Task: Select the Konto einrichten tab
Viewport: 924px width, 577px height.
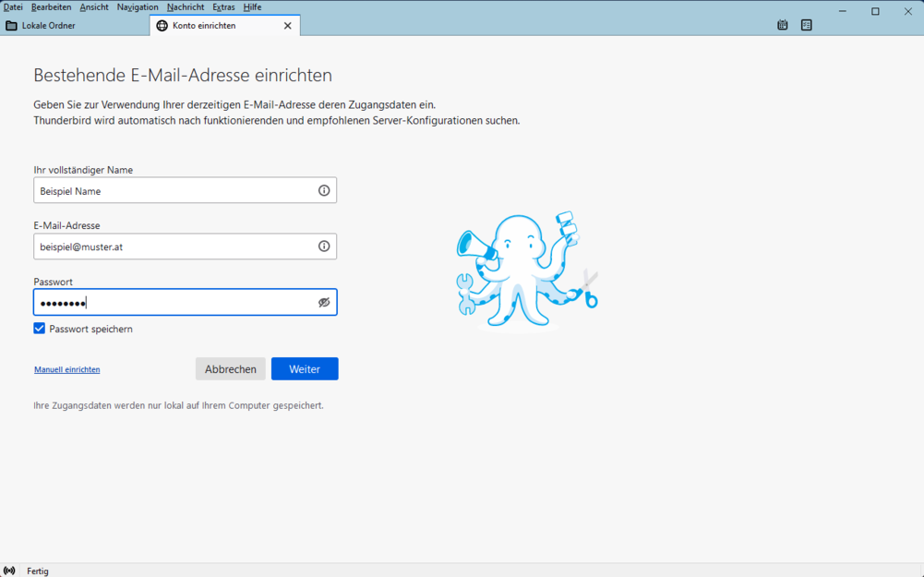Action: tap(212, 26)
